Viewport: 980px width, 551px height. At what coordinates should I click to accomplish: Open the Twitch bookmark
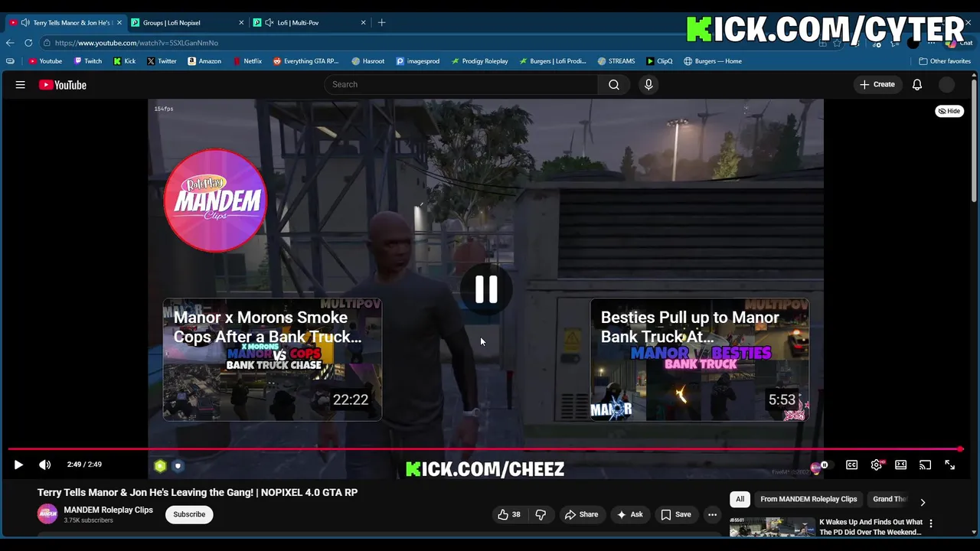[x=87, y=61]
